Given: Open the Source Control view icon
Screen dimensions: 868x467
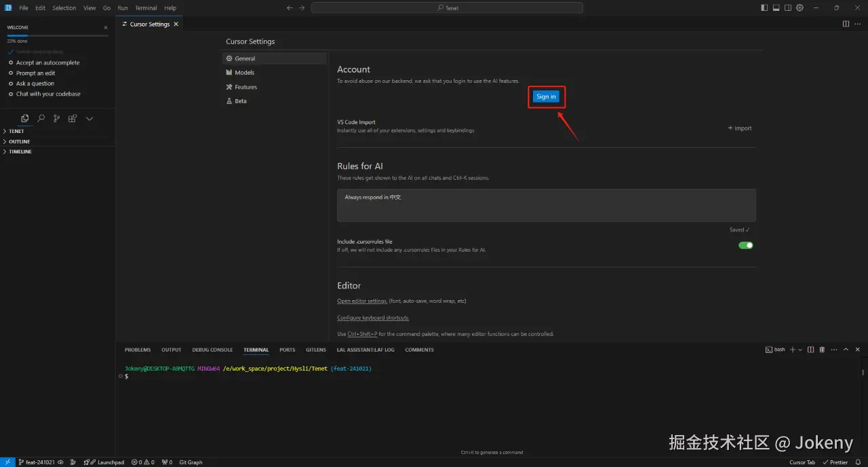Looking at the screenshot, I should coord(56,118).
